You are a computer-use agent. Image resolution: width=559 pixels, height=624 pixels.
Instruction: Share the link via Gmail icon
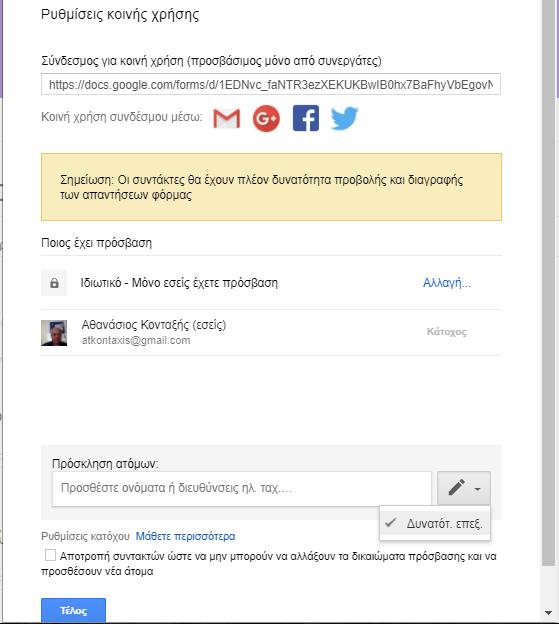(x=227, y=119)
